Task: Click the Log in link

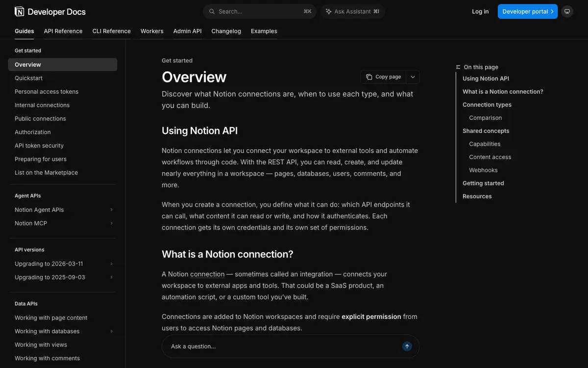Action: click(x=480, y=11)
